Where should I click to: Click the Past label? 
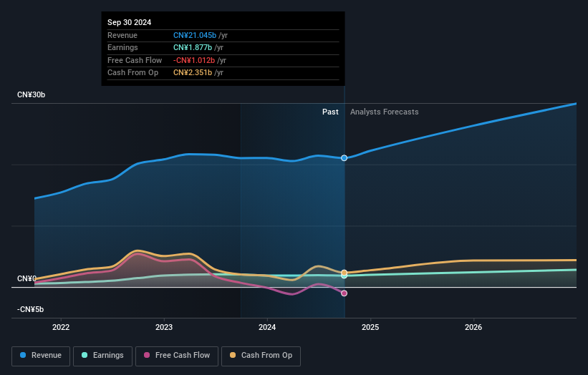330,112
